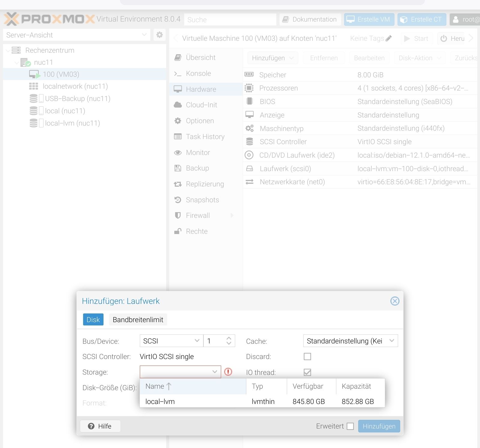480x448 pixels.
Task: Open the Backup menu item
Action: pos(206,168)
